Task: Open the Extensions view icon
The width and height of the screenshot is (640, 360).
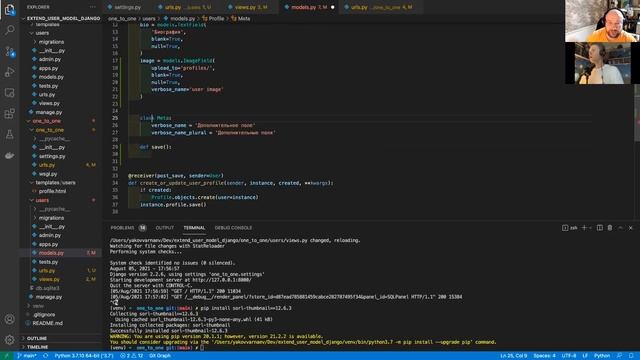Action: [9, 113]
